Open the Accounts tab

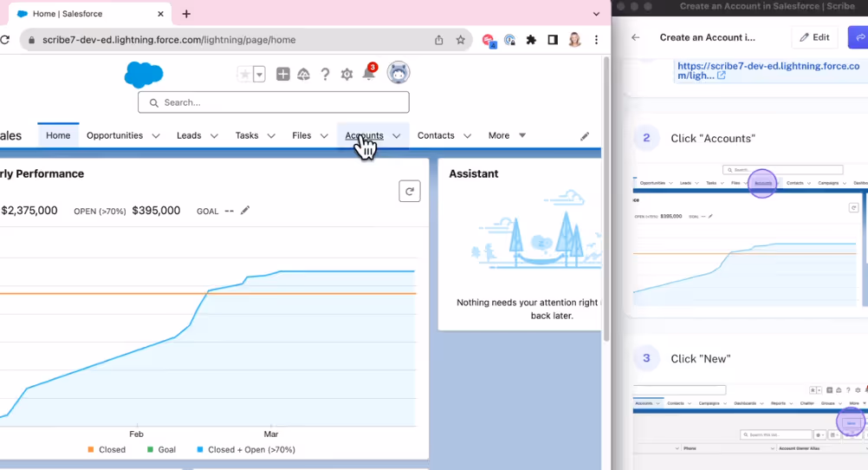tap(364, 135)
